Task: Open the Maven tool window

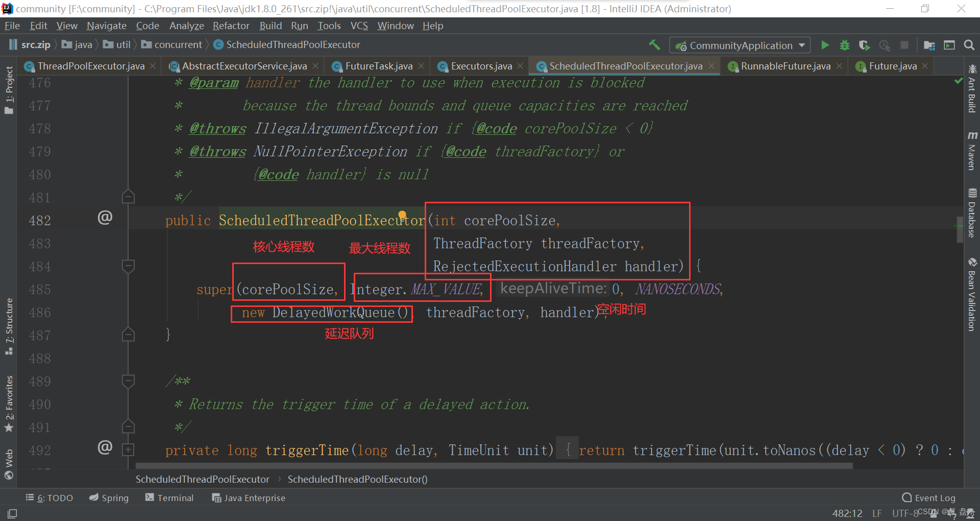Action: pos(972,150)
